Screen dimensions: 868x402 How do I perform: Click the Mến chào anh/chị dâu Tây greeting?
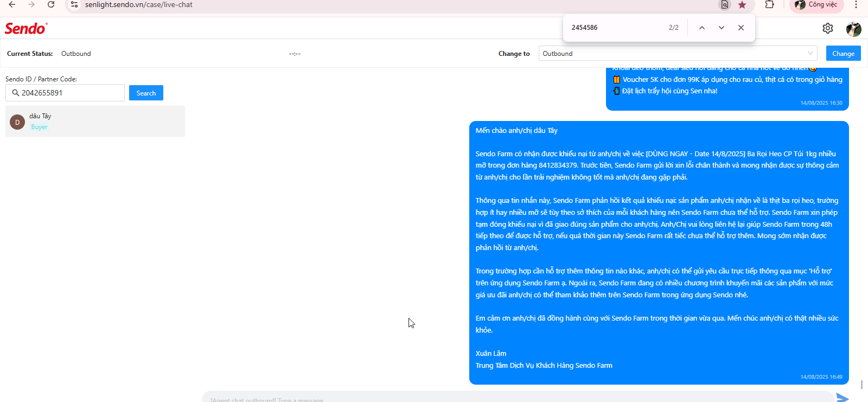[x=516, y=131]
